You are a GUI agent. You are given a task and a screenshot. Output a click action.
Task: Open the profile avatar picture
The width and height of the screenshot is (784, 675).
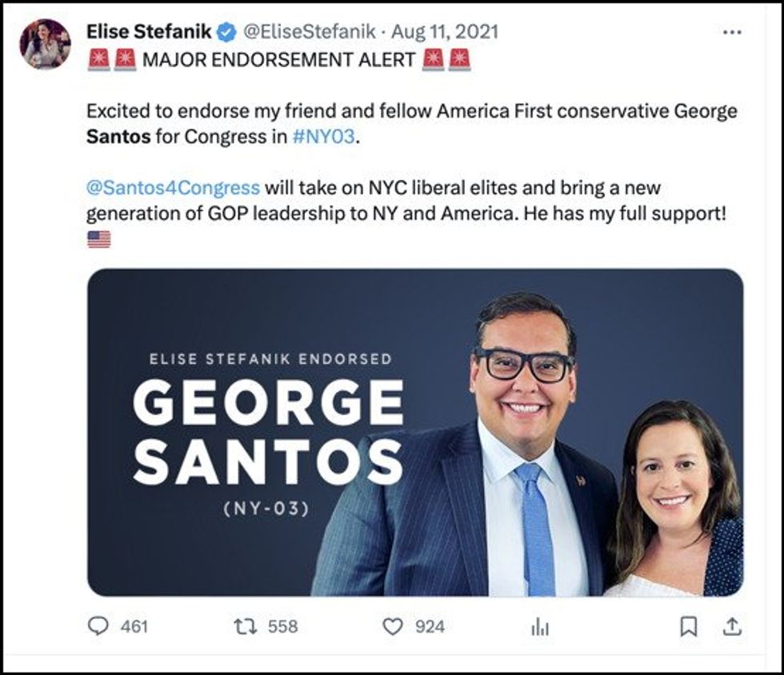coord(45,44)
